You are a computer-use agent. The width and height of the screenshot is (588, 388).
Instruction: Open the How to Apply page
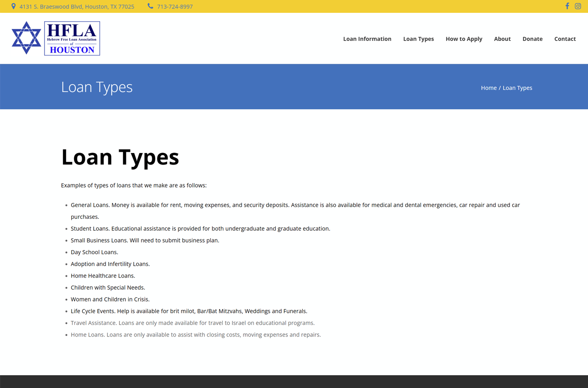coord(464,39)
